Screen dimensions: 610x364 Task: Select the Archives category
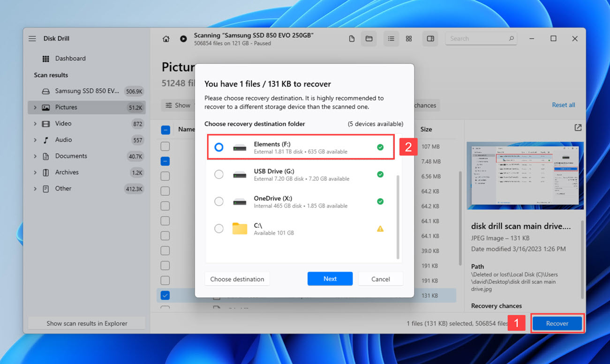[87, 172]
